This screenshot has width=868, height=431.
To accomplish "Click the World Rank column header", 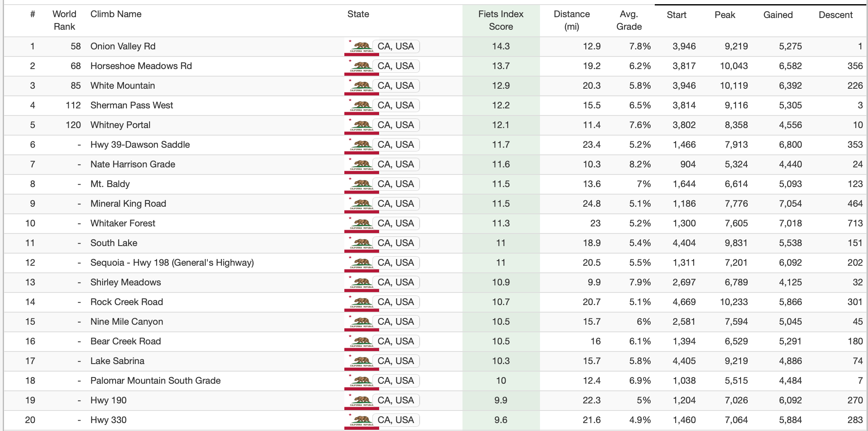I will click(x=64, y=20).
